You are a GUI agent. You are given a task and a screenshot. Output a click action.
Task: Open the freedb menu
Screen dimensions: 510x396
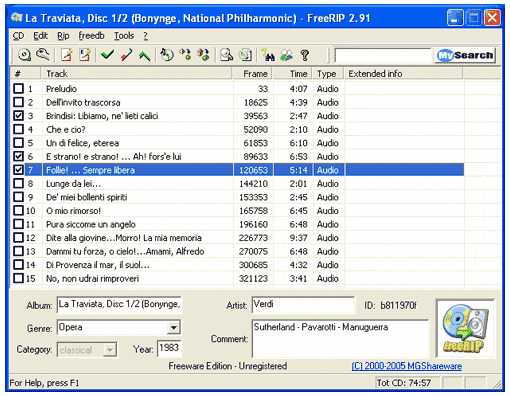click(91, 36)
